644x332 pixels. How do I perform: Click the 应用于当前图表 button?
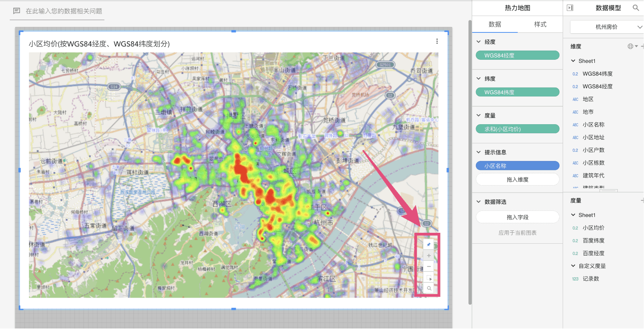(517, 233)
